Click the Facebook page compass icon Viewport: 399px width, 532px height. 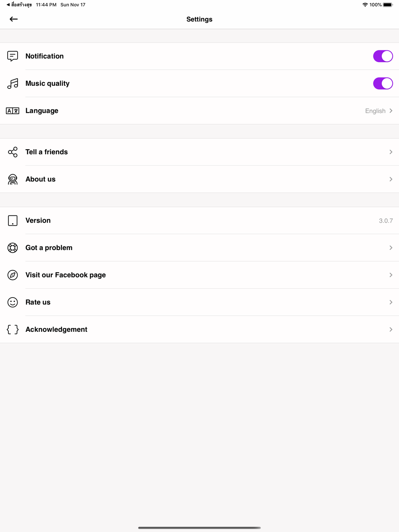13,275
